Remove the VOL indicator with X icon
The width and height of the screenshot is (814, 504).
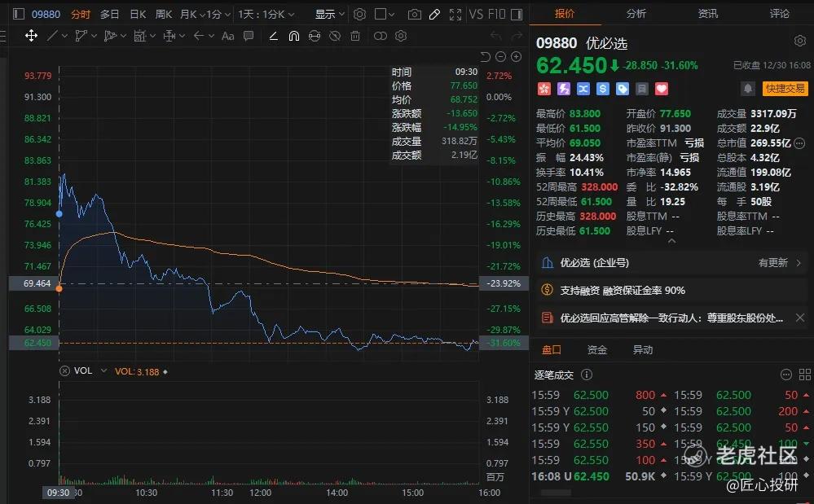click(64, 370)
